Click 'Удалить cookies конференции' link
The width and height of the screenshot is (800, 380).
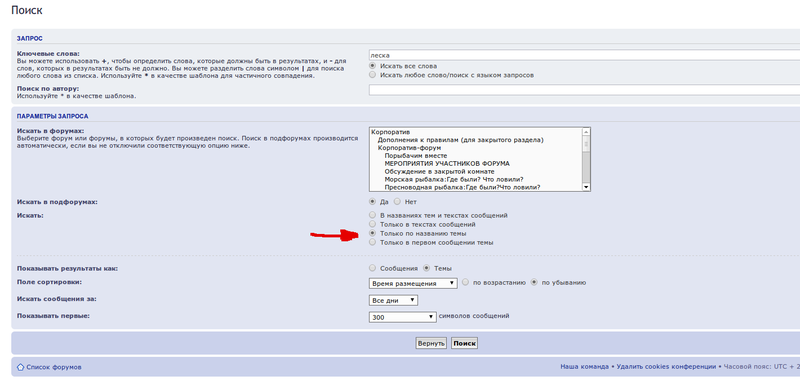pos(666,367)
